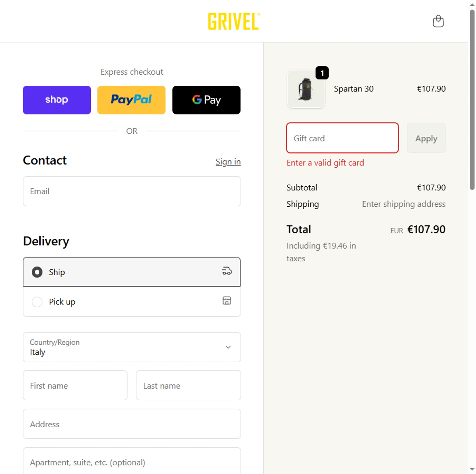Viewport: 476px width, 474px height.
Task: Click the Sign in link
Action: click(228, 162)
